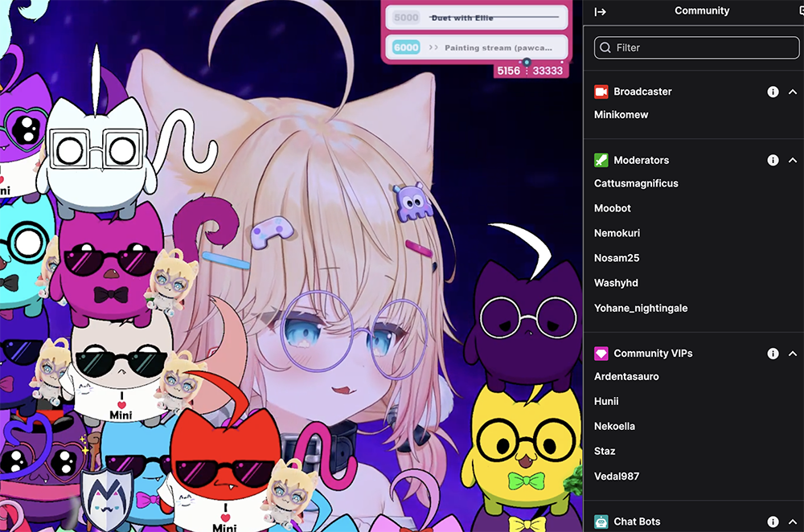
Task: Click the Filter search field
Action: pos(696,47)
